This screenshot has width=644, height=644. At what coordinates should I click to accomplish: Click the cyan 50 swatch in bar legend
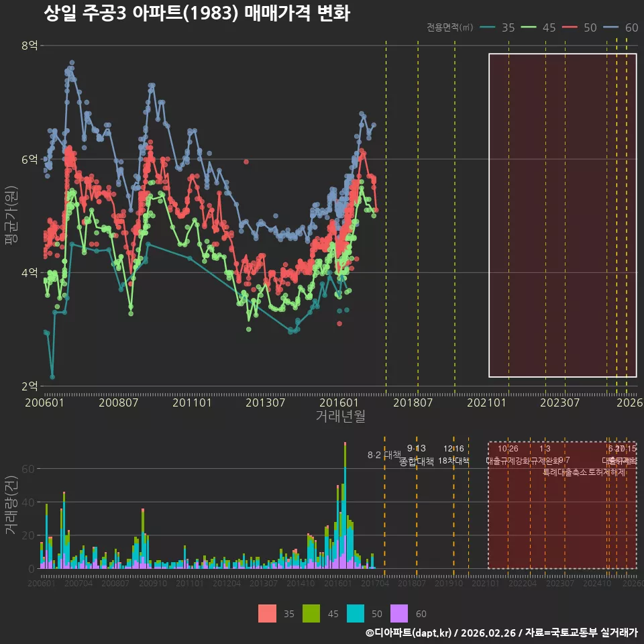coord(356,614)
